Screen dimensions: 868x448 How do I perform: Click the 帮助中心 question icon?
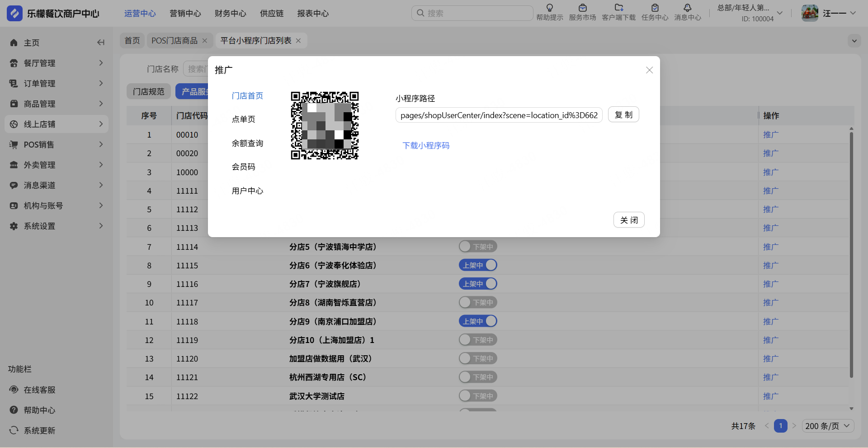(x=14, y=410)
